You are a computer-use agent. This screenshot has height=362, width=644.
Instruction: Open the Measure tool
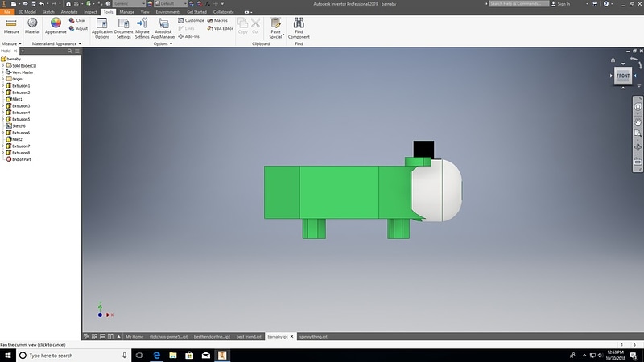[x=11, y=27]
